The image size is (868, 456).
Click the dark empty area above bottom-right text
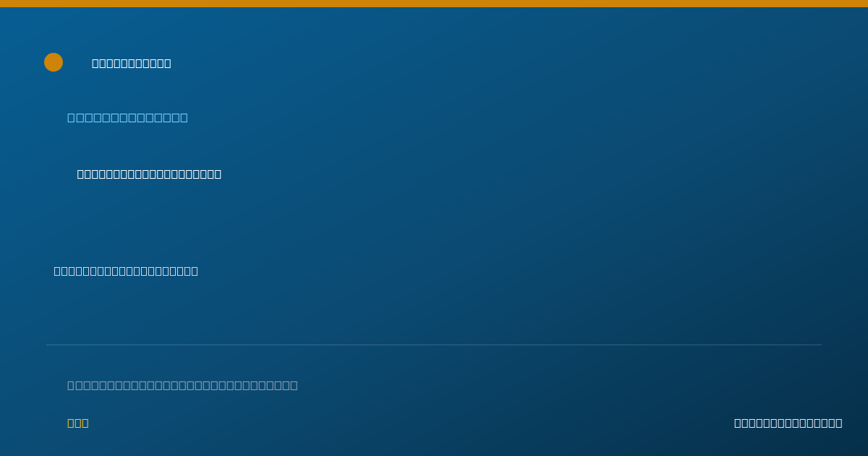[x=788, y=384]
